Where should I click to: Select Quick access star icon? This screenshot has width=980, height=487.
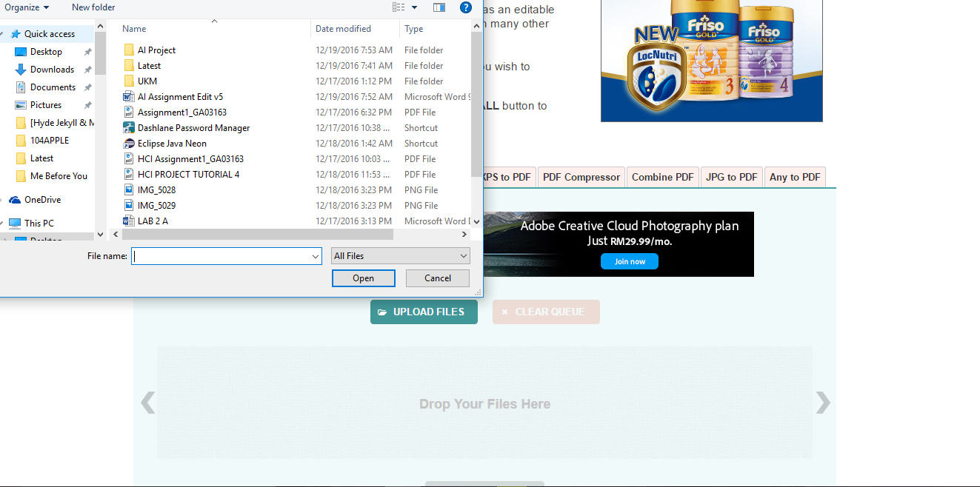(x=16, y=34)
